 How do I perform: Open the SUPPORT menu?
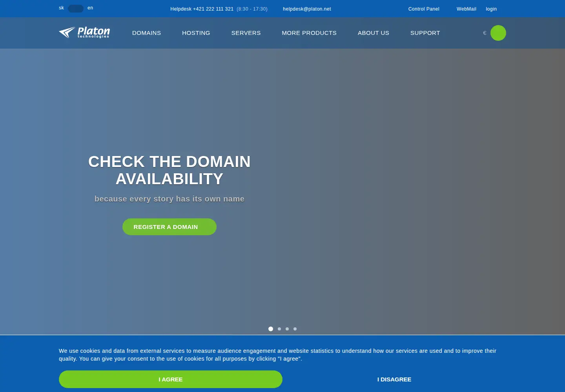point(425,33)
